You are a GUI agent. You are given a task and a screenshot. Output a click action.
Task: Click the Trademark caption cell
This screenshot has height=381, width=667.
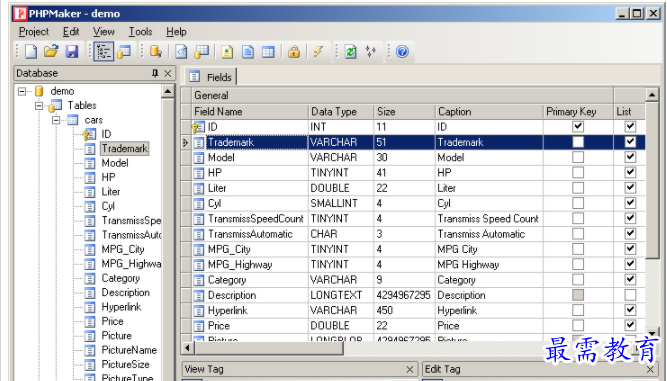pyautogui.click(x=489, y=142)
